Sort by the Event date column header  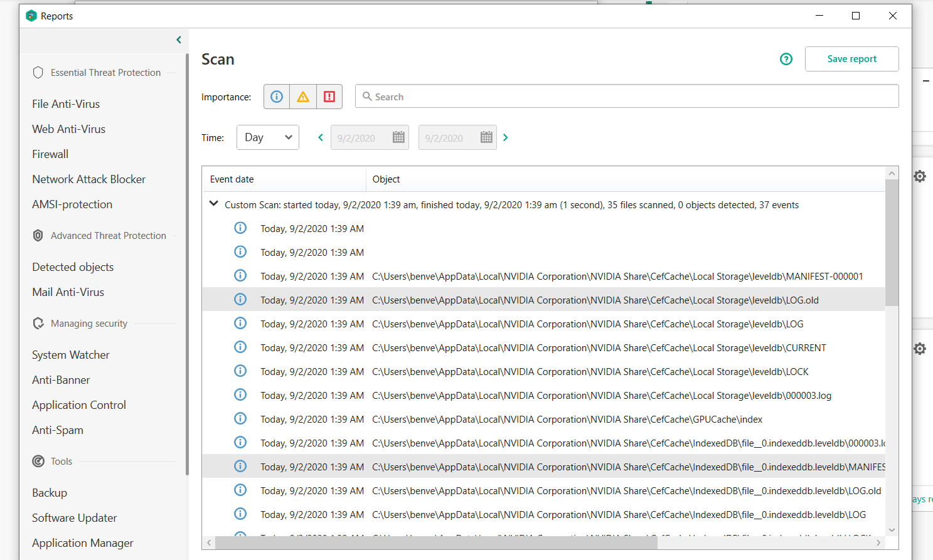click(232, 179)
